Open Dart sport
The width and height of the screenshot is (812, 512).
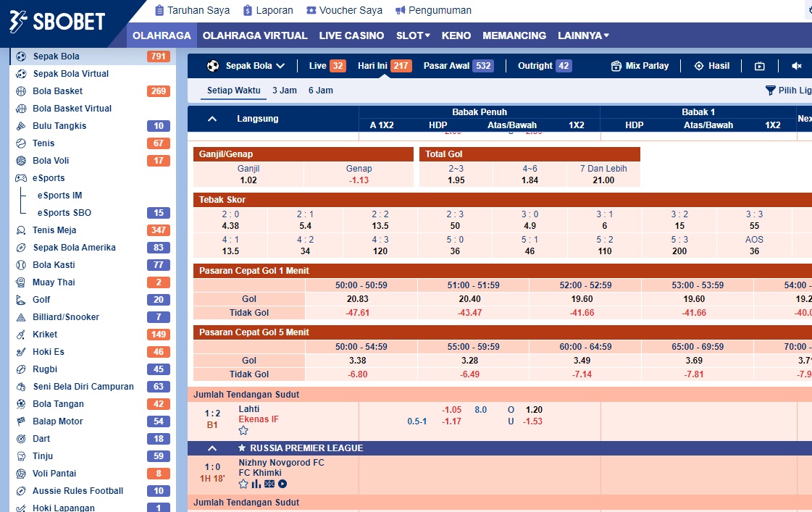click(93, 438)
